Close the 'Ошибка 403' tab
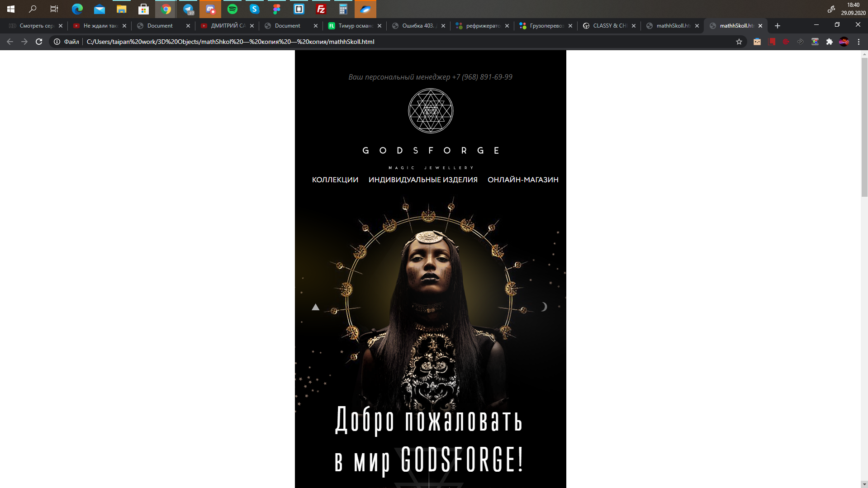 pyautogui.click(x=443, y=26)
